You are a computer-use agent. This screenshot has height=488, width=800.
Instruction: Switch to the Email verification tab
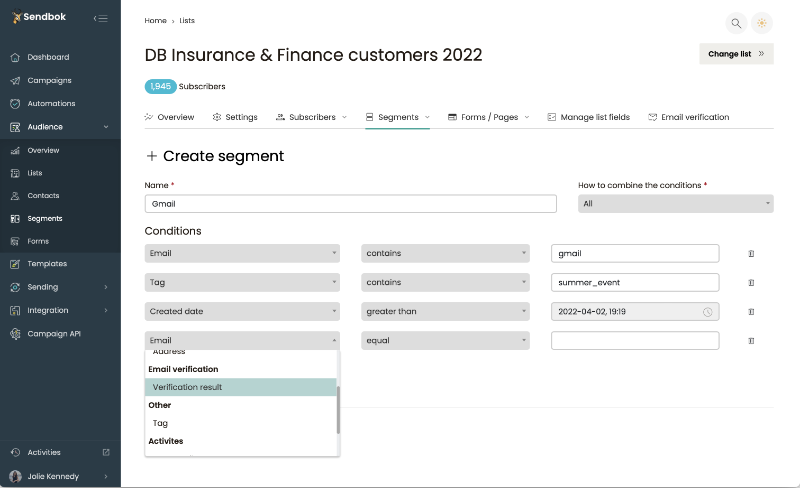pos(688,117)
